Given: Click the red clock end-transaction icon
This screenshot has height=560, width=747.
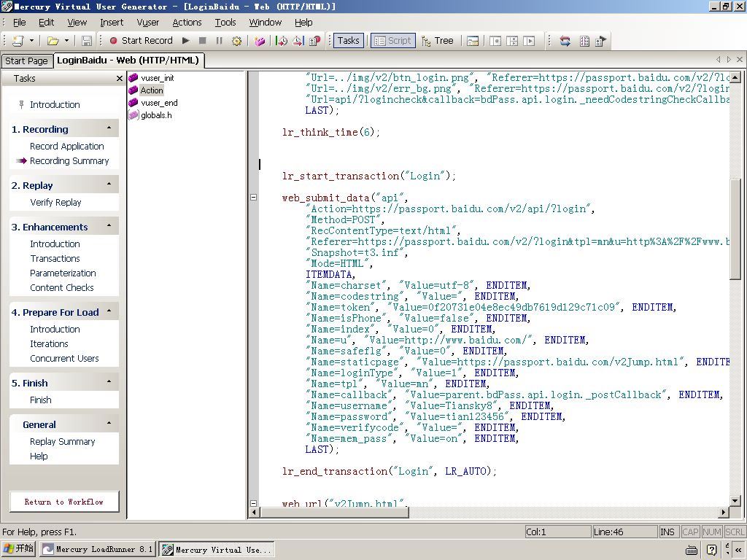Looking at the screenshot, I should 298,41.
